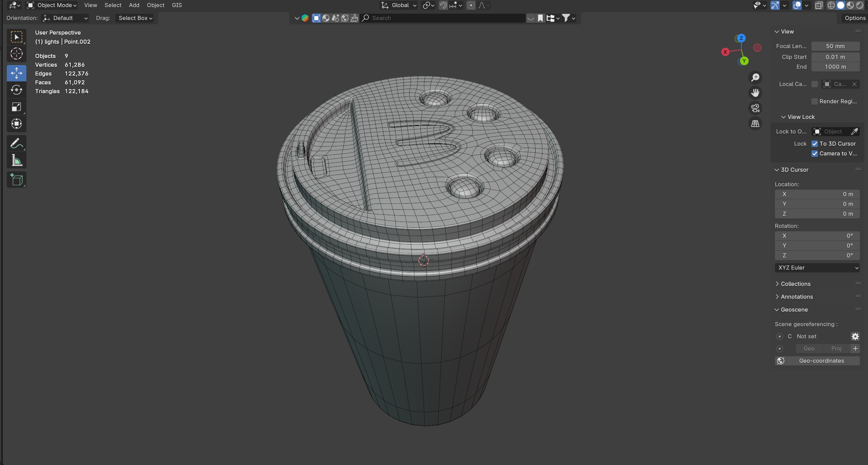Expand the Collections panel

tap(796, 284)
